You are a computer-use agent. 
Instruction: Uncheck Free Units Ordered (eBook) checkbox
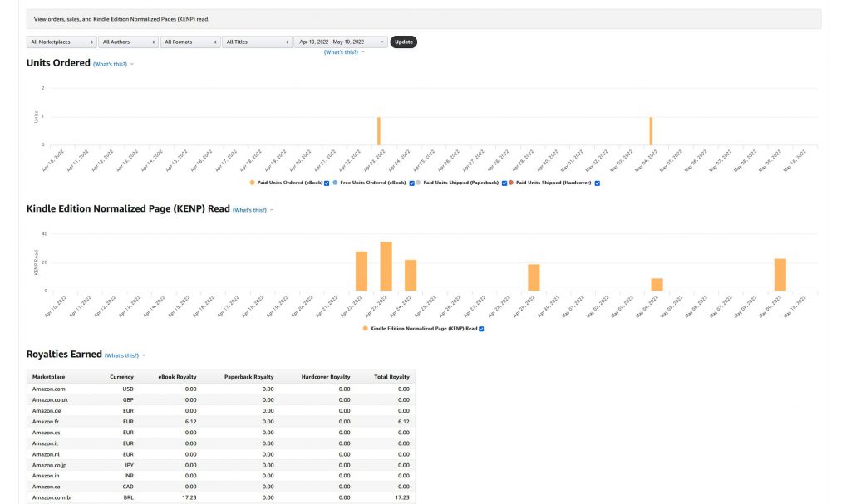click(x=411, y=183)
